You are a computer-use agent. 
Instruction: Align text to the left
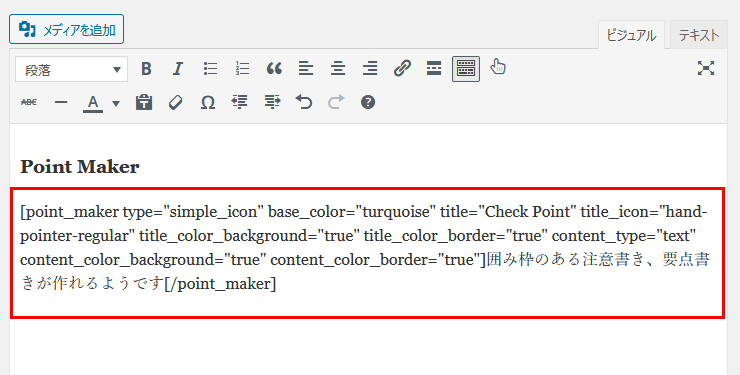(x=306, y=69)
